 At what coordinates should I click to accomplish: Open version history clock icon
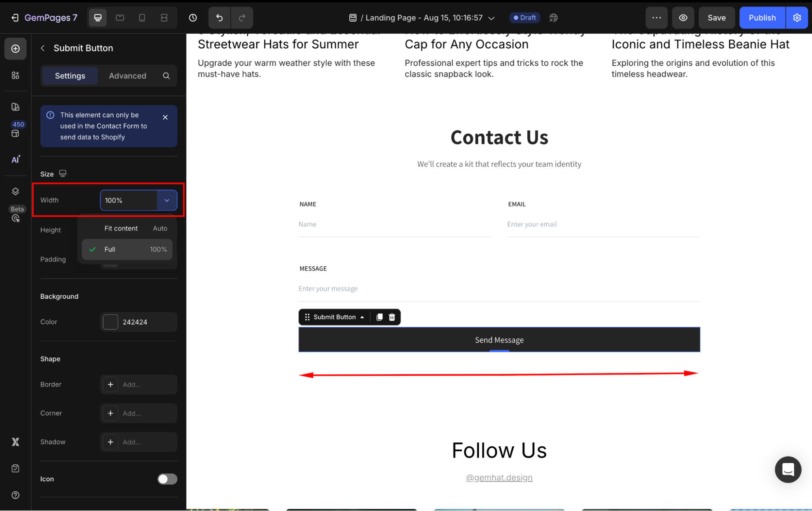(193, 17)
